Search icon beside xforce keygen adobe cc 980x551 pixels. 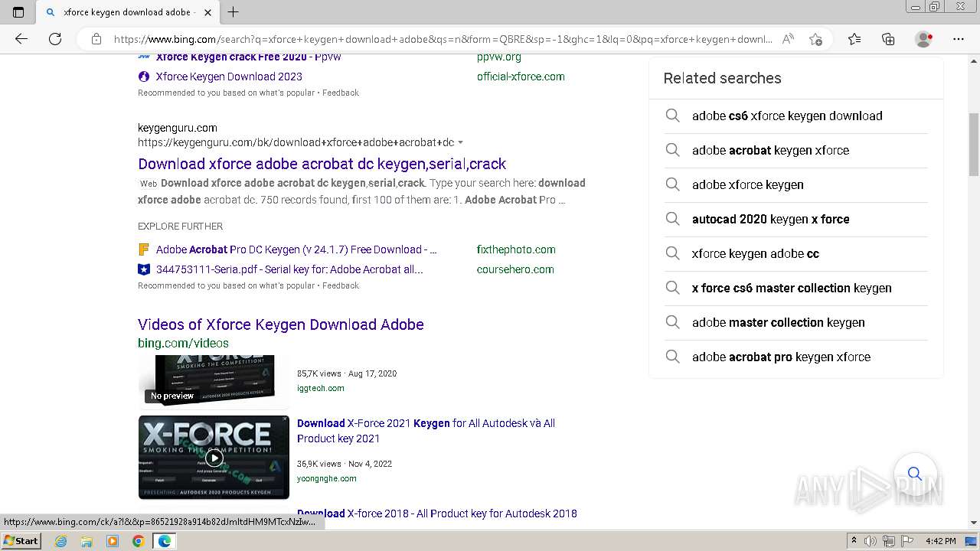(672, 253)
